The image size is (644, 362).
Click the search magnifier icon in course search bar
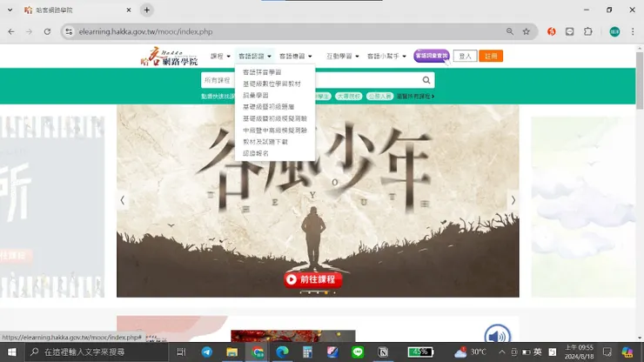click(426, 80)
